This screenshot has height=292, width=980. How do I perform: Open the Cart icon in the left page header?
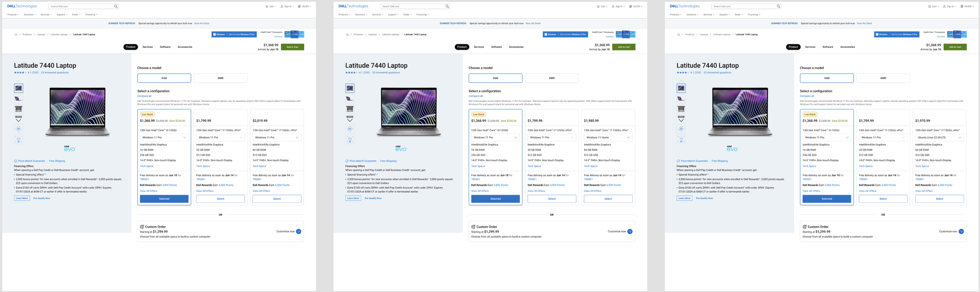(x=267, y=6)
